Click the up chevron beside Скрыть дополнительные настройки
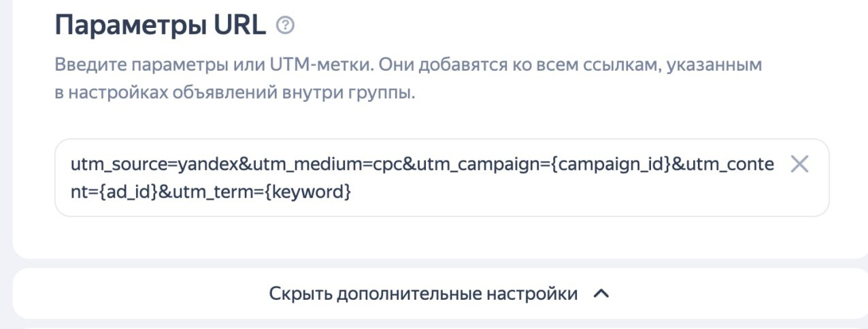868x329 pixels. point(601,294)
